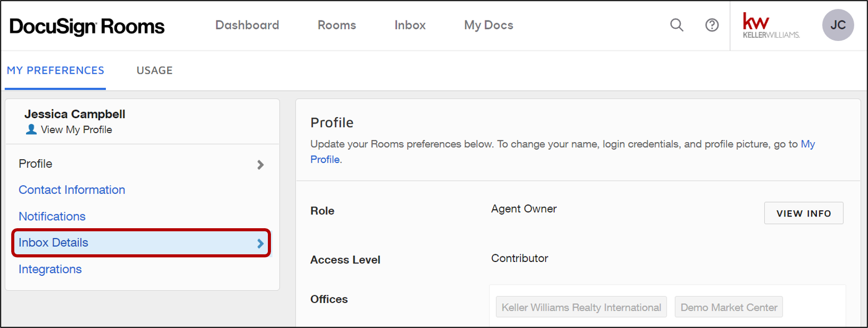
Task: Click the Keller Williams Realty International office tag
Action: pos(581,308)
